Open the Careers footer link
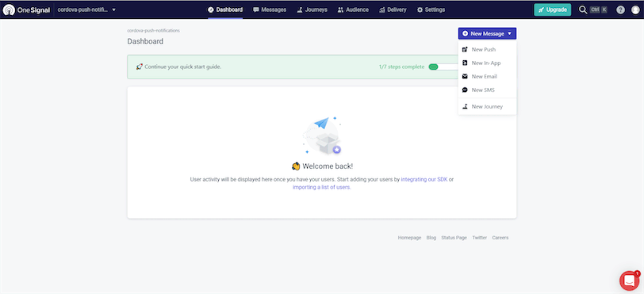This screenshot has height=294, width=644. [x=500, y=238]
